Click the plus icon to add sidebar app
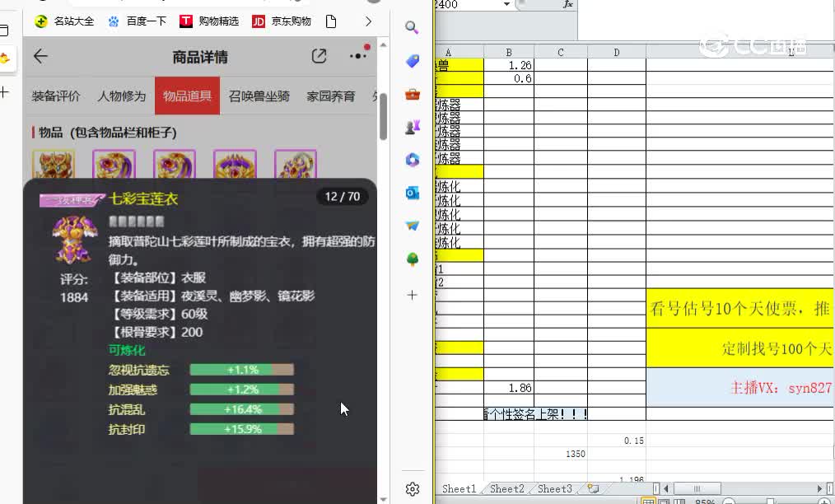 click(x=412, y=294)
